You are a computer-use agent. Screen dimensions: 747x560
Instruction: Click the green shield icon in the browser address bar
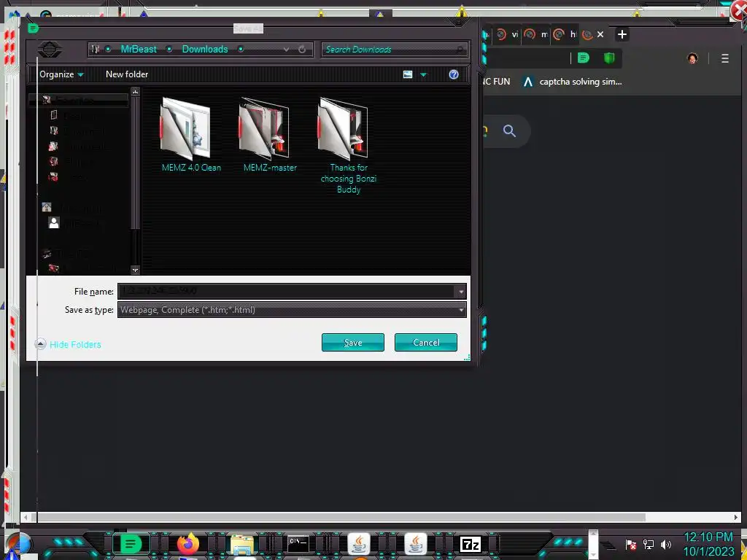(x=609, y=58)
